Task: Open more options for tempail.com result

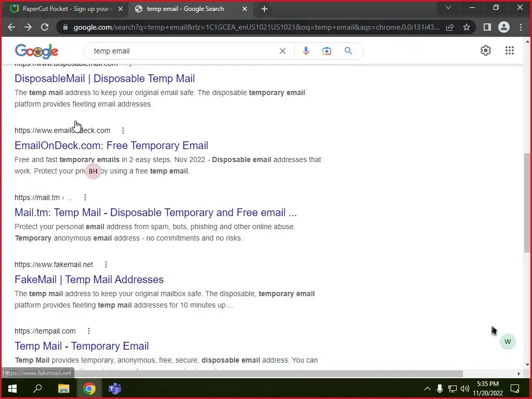Action: (88, 331)
